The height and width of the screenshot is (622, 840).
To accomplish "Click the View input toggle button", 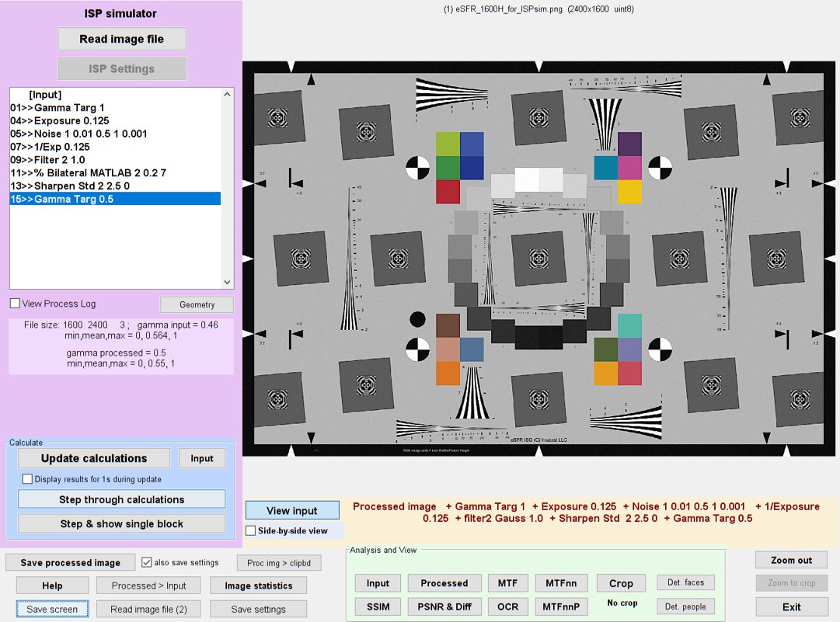I will tap(292, 510).
